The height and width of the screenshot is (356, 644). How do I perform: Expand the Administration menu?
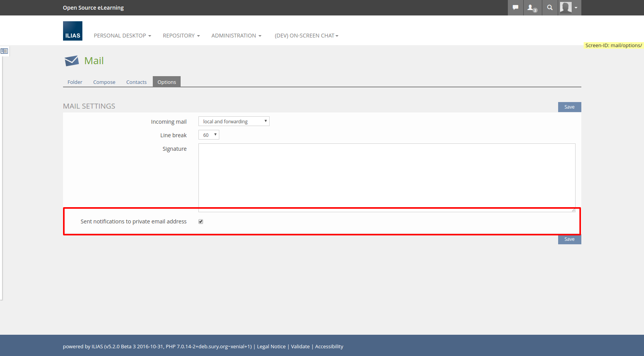point(236,36)
